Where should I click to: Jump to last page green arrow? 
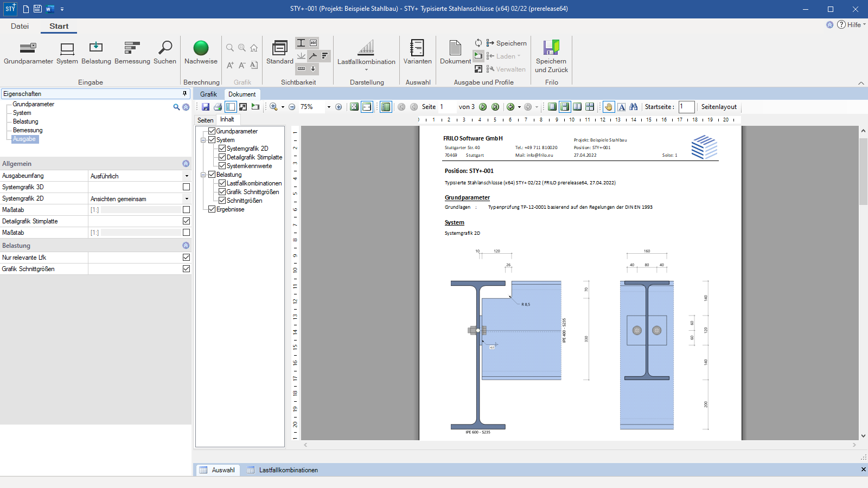point(495,107)
